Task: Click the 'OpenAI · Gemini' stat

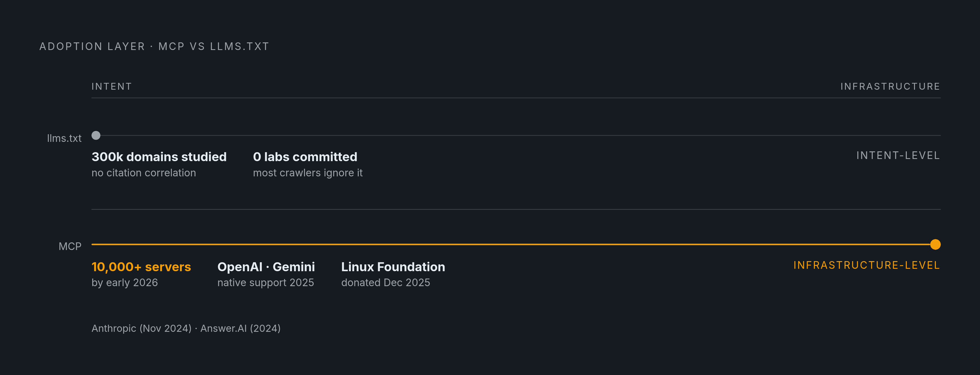Action: click(x=266, y=267)
